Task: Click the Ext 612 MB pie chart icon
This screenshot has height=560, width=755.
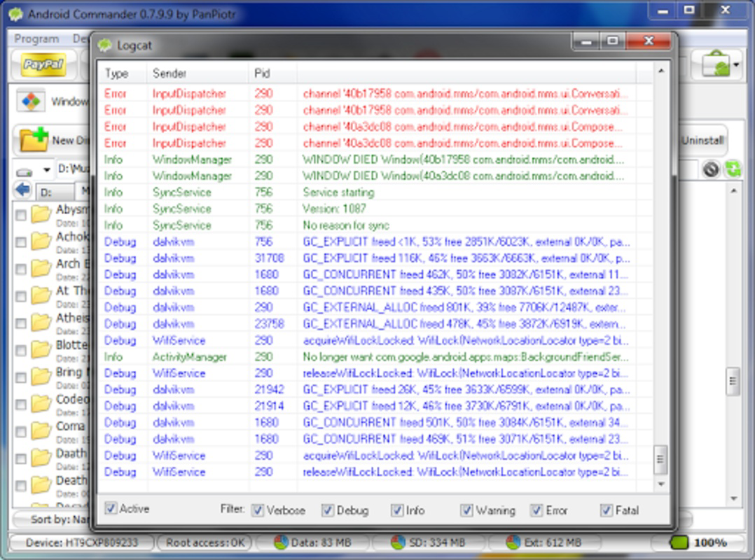Action: [513, 542]
